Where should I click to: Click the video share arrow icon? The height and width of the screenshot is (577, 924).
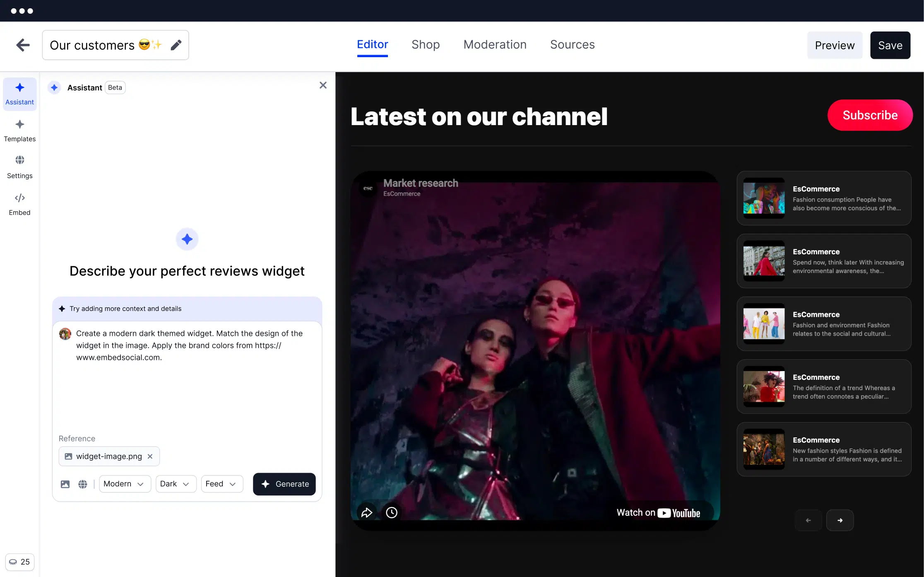(367, 513)
